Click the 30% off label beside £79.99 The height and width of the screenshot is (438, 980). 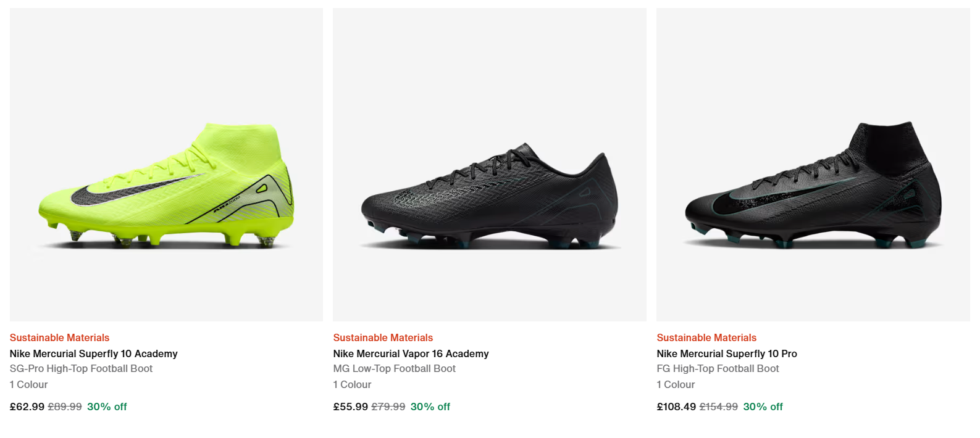click(x=430, y=407)
